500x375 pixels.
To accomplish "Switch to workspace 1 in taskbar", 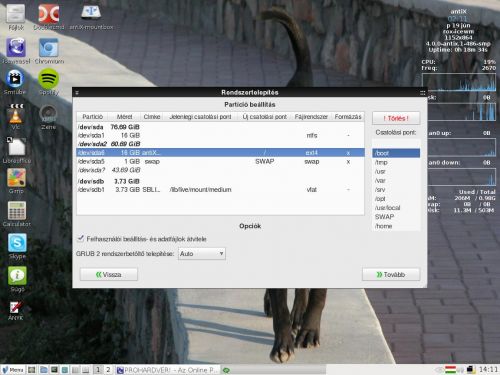I will 98,370.
